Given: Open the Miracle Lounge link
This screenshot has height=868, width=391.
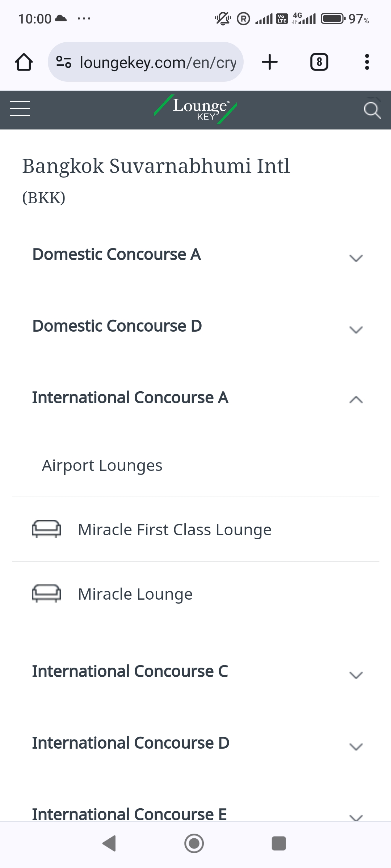Looking at the screenshot, I should (x=135, y=594).
